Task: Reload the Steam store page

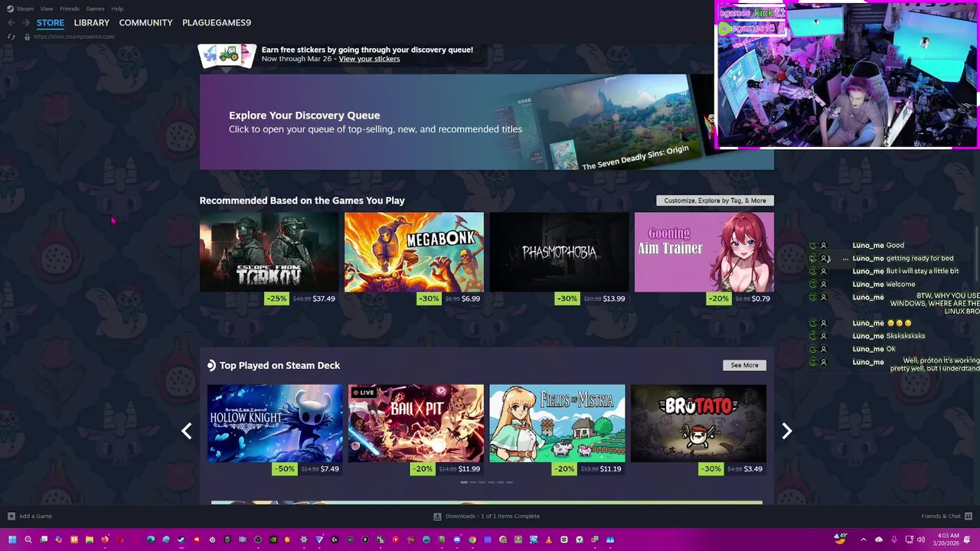Action: click(x=11, y=37)
